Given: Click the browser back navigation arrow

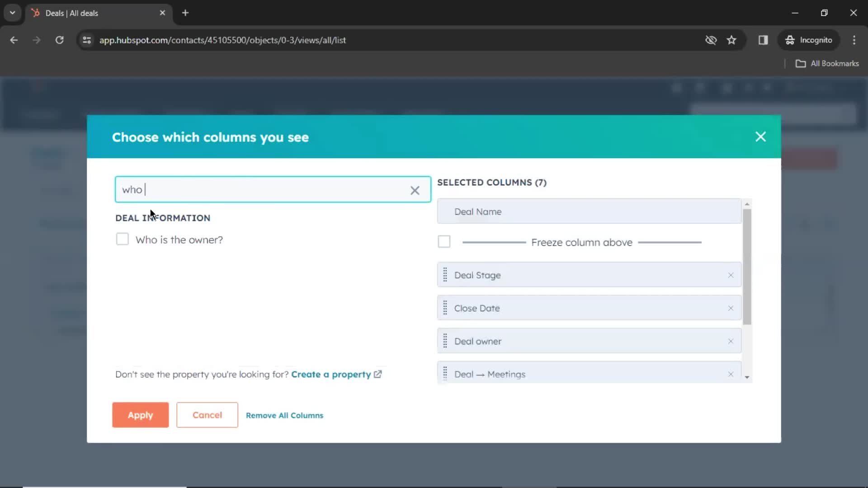Looking at the screenshot, I should coord(14,40).
